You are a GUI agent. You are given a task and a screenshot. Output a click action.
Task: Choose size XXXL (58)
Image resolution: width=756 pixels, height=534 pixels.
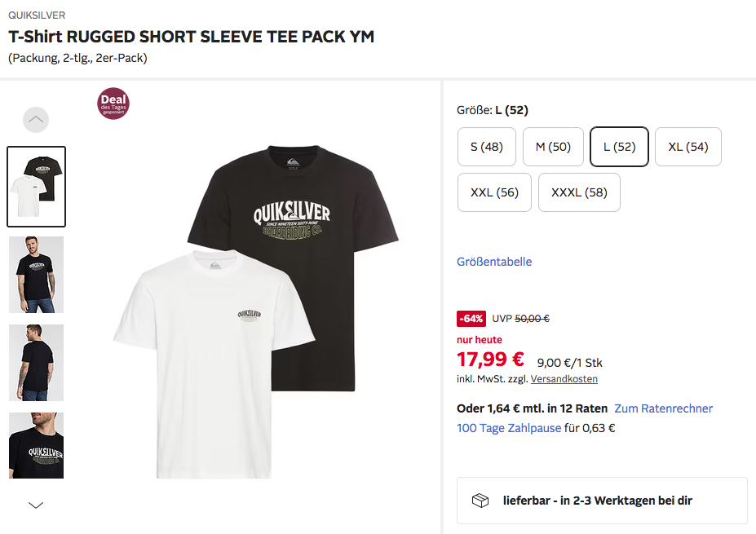[x=579, y=192]
